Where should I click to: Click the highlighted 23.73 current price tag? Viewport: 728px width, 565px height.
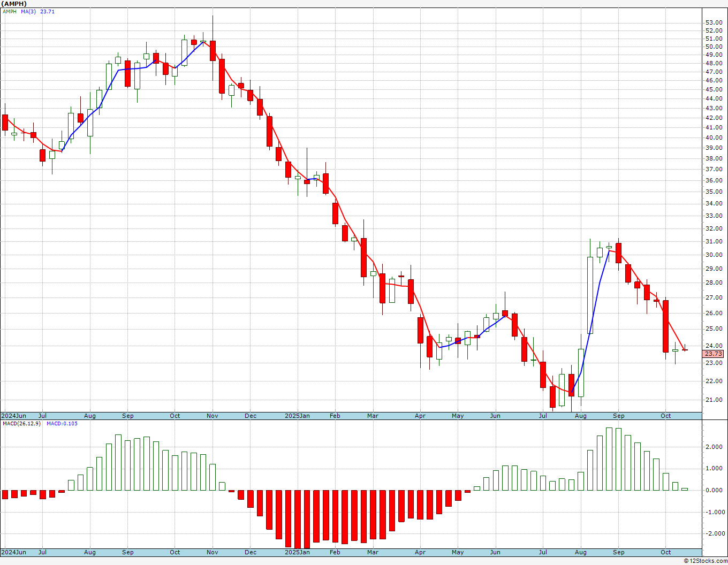tap(714, 354)
